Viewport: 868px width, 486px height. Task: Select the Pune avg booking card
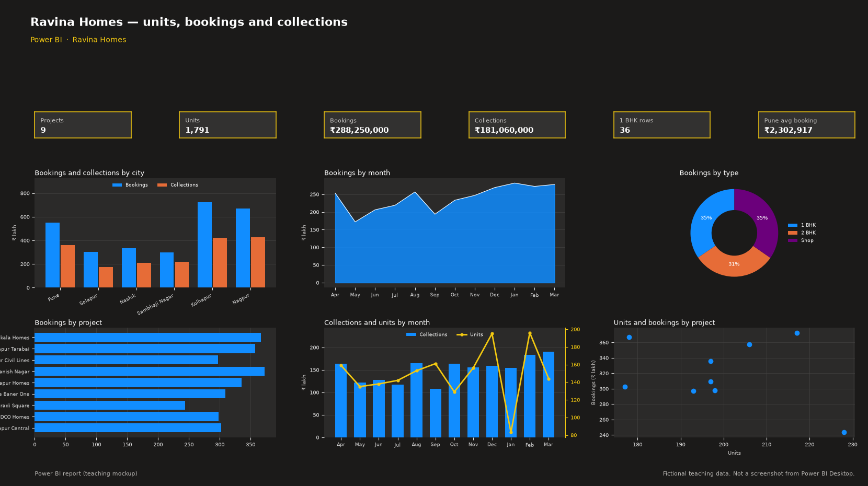(806, 125)
